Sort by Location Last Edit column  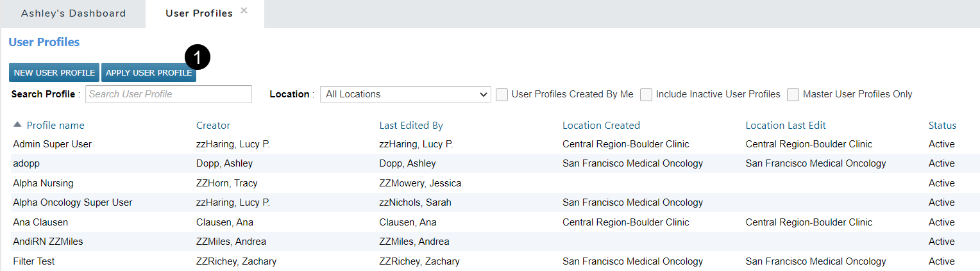786,126
